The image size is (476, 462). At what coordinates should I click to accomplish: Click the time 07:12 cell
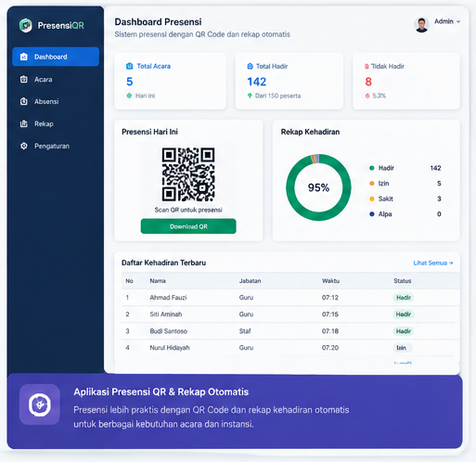coord(330,298)
